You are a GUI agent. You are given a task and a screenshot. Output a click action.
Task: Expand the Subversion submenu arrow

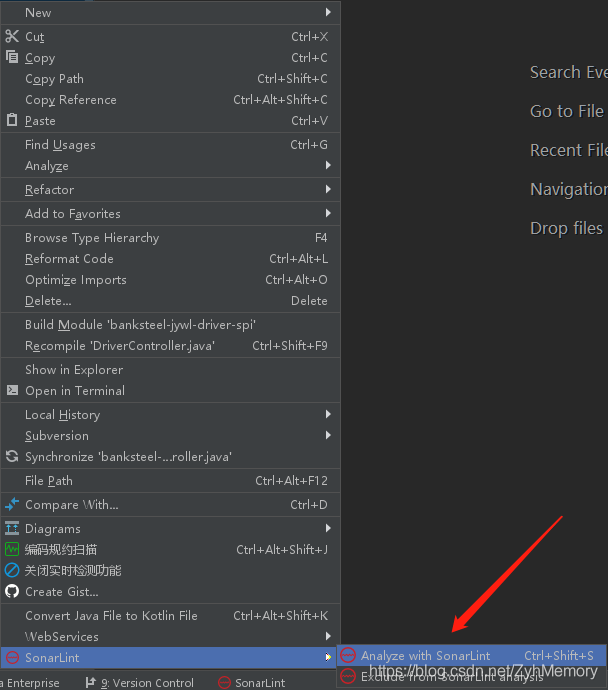(328, 435)
